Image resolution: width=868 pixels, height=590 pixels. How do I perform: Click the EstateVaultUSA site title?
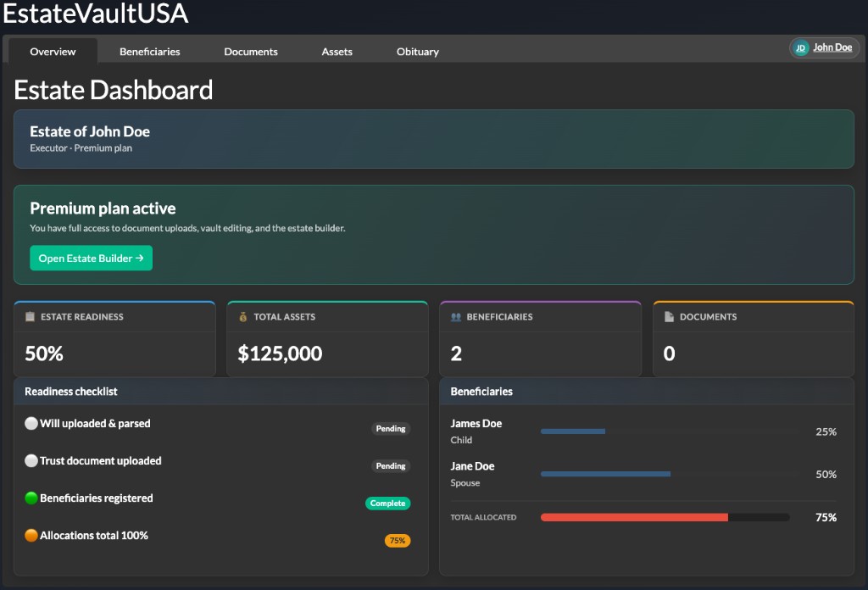95,14
